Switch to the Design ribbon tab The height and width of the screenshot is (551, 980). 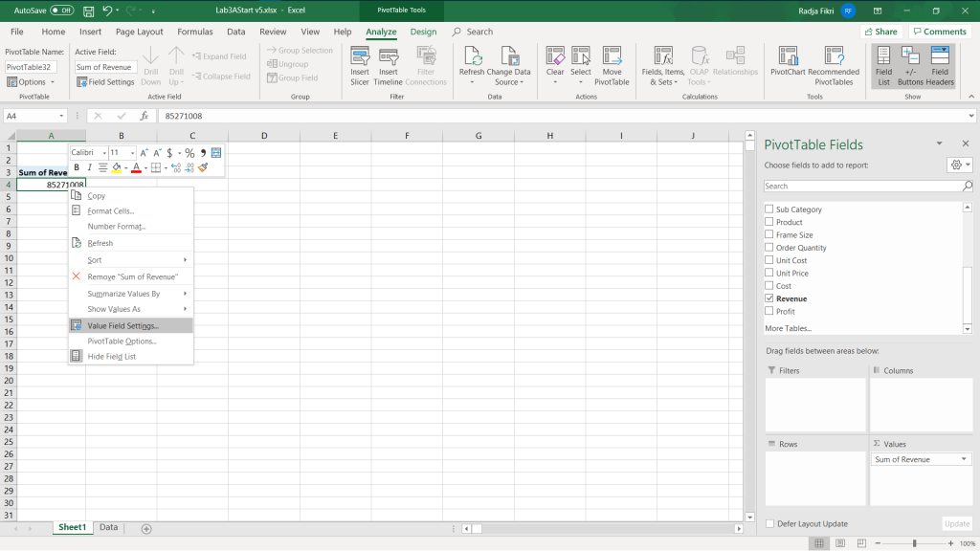[x=423, y=32]
